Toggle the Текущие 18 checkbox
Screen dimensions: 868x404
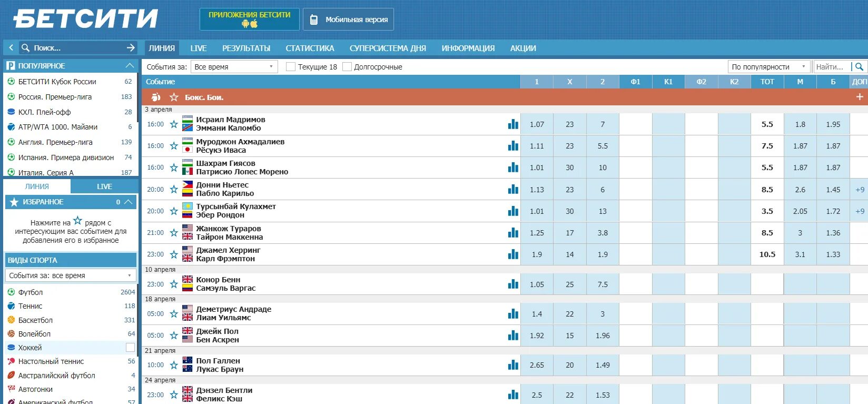[x=290, y=67]
